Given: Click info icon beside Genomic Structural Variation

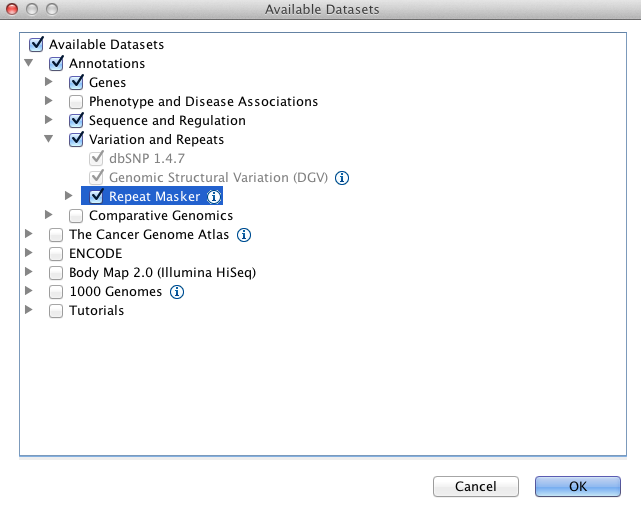Looking at the screenshot, I should click(x=341, y=178).
